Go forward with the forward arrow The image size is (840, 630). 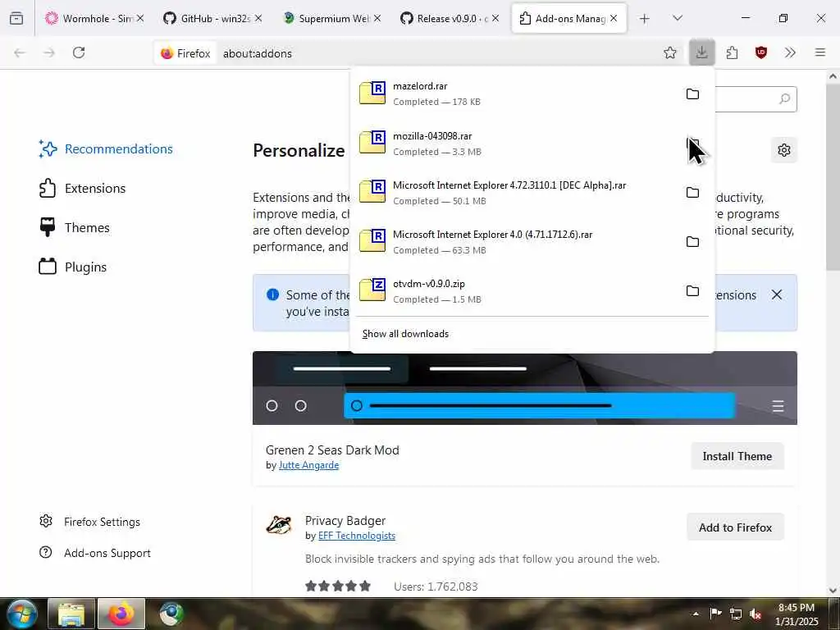(x=49, y=52)
